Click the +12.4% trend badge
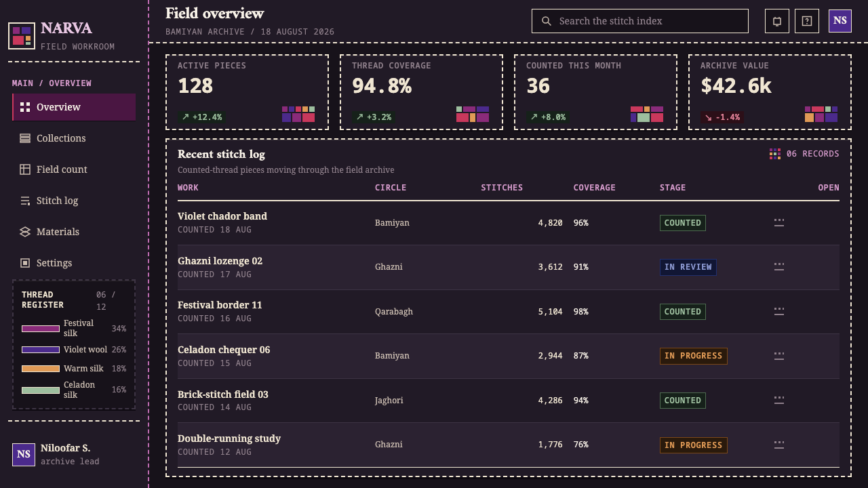This screenshot has width=868, height=488. pyautogui.click(x=202, y=117)
